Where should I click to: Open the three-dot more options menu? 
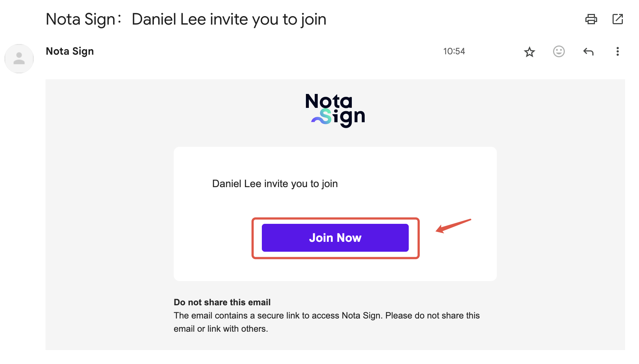[x=618, y=52]
